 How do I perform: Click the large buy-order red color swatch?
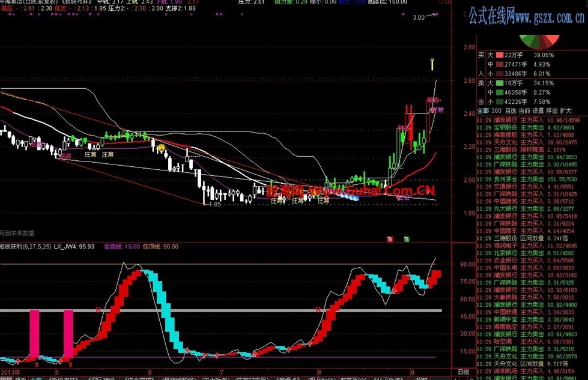click(500, 55)
